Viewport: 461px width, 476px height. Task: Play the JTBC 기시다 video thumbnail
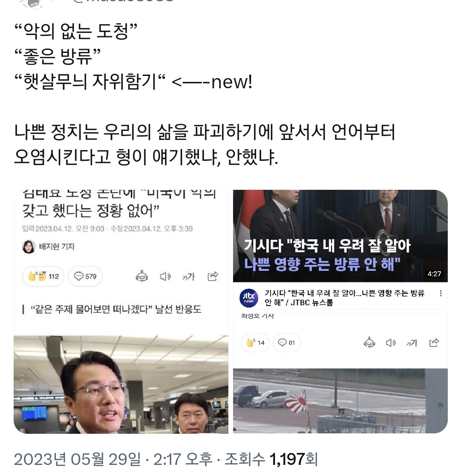coord(340,236)
